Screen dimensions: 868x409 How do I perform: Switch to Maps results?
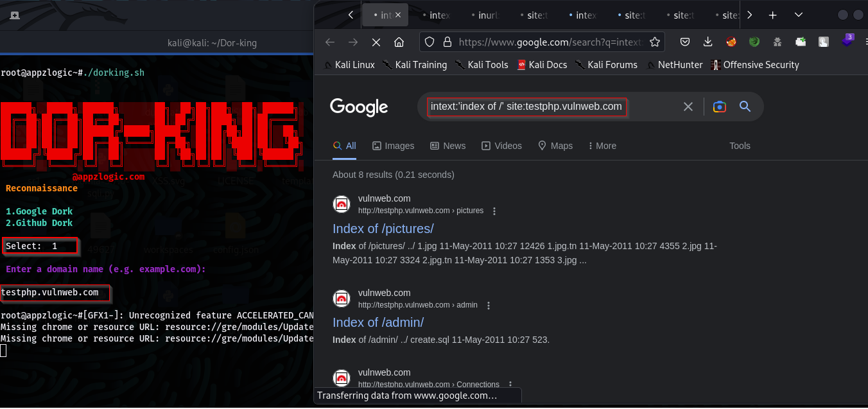(555, 146)
